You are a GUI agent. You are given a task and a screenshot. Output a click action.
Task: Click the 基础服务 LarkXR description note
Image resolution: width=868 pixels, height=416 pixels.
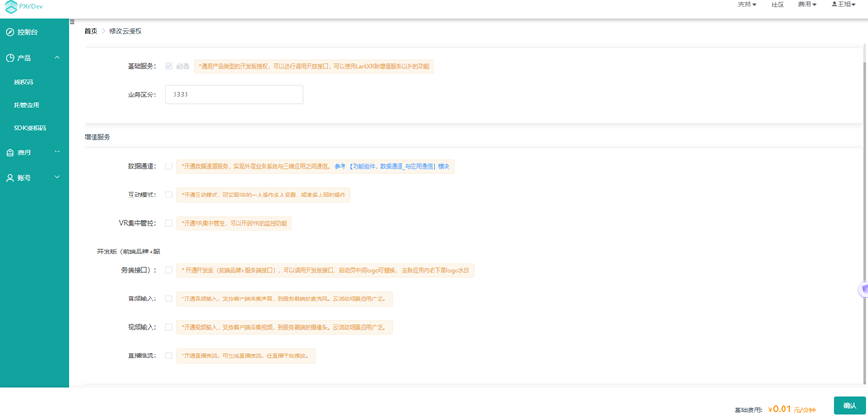coord(314,66)
